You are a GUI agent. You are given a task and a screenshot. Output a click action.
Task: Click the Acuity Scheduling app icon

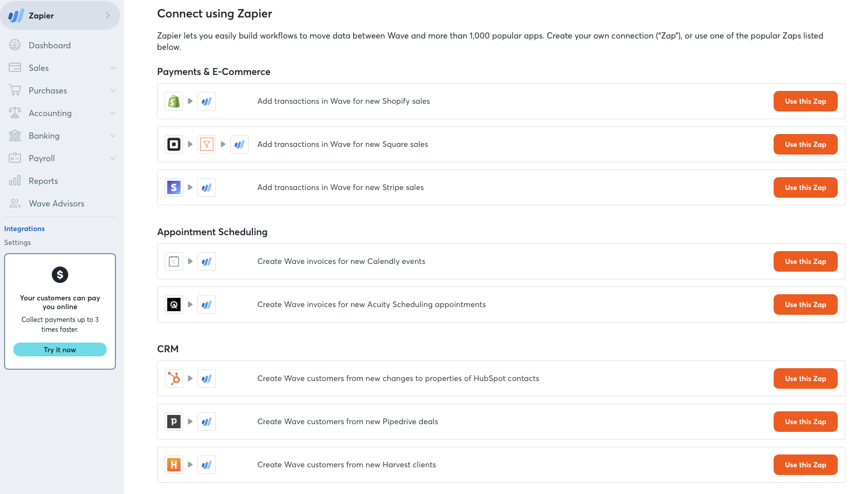click(174, 305)
